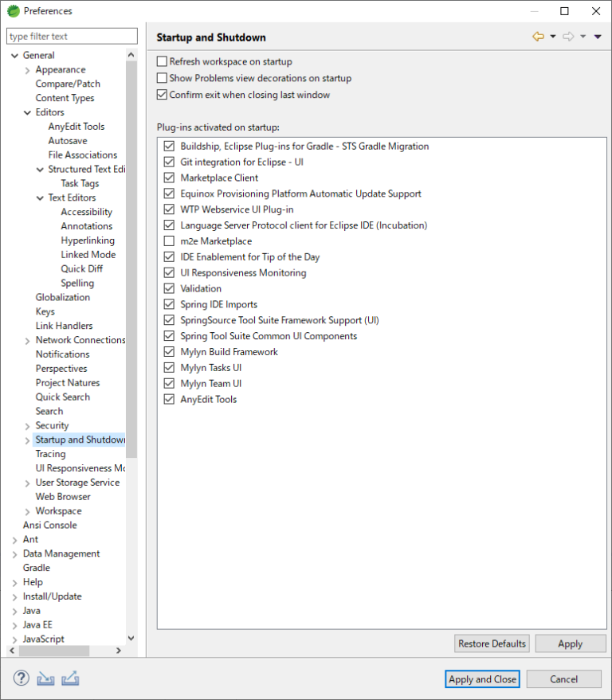Disable UI Responsiveness Monitoring plug-in checkbox
Screen dimensions: 612x700
click(x=169, y=273)
